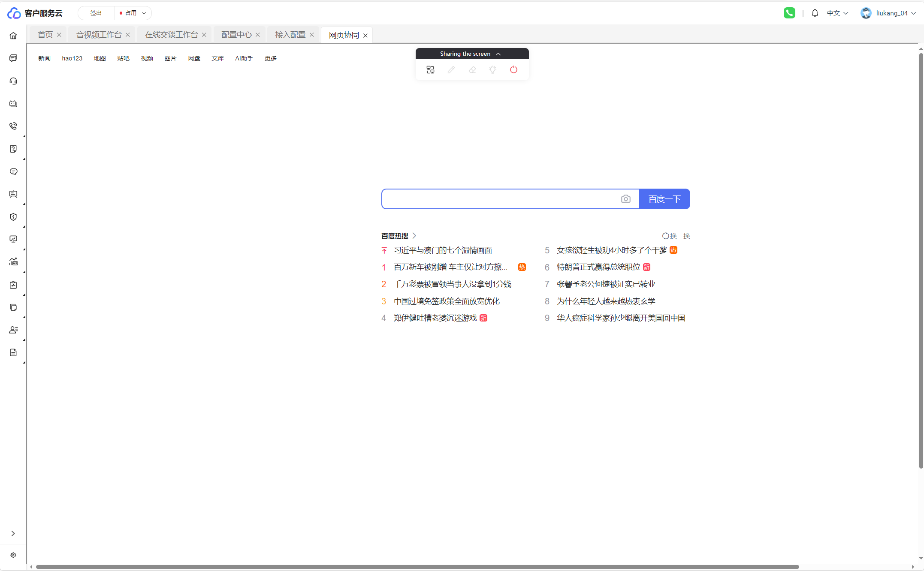
Task: Click the robot face sidebar icon
Action: coord(13,104)
